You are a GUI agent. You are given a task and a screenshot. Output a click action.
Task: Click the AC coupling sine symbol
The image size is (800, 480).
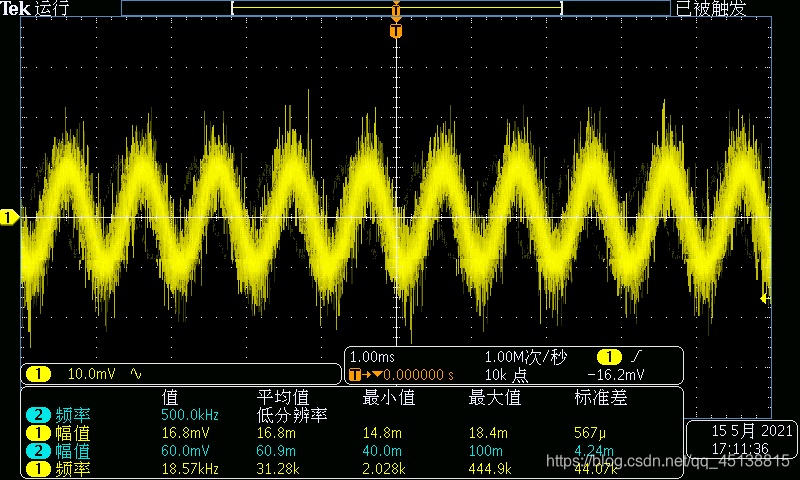click(136, 374)
